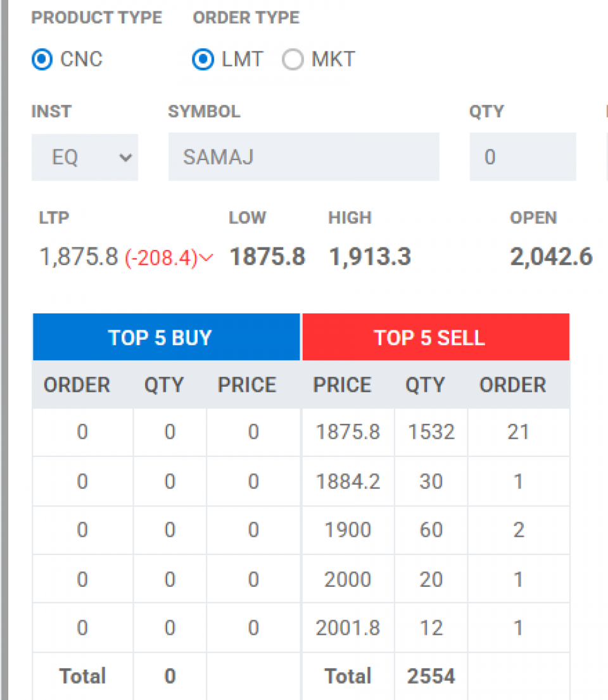Screen dimensions: 608x700
Task: Click the red down chevron beside LTP change
Action: click(206, 258)
